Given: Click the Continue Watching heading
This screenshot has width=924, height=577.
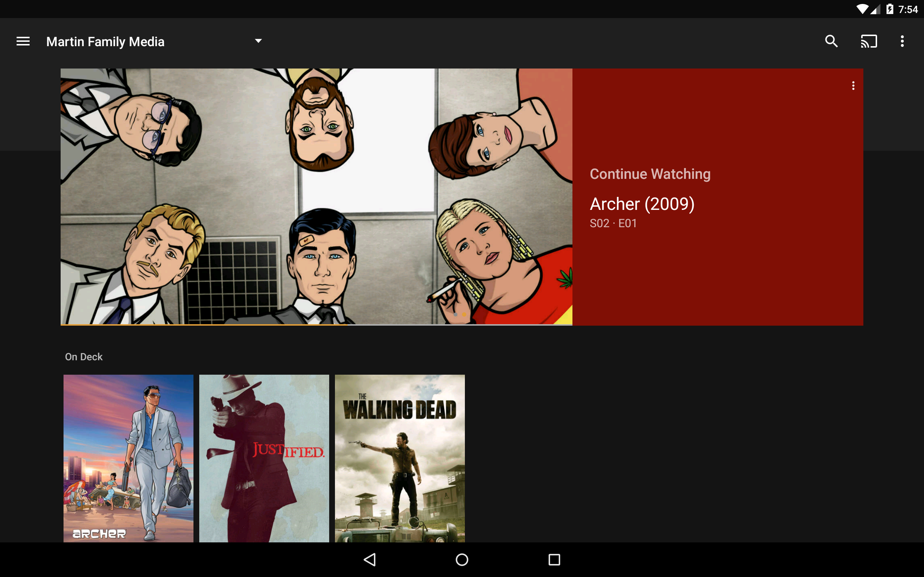Looking at the screenshot, I should pyautogui.click(x=650, y=174).
